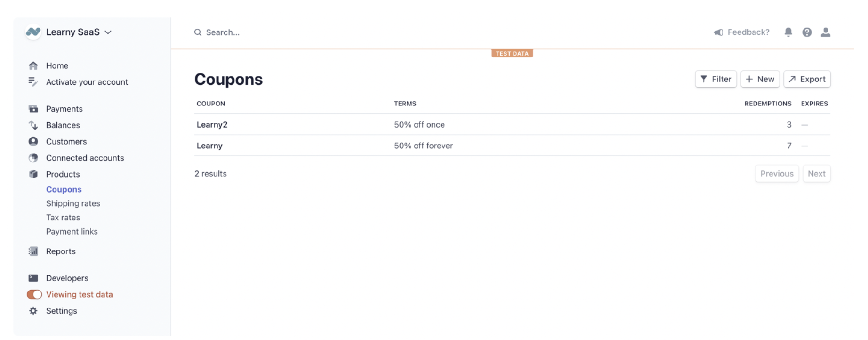This screenshot has width=868, height=340.
Task: Open the Learny2 coupon row
Action: tap(212, 124)
